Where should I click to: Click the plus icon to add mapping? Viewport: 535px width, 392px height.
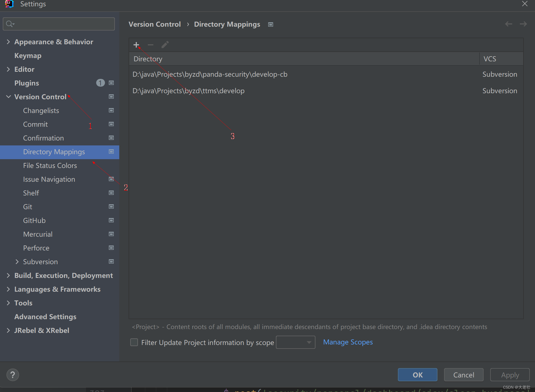point(136,45)
